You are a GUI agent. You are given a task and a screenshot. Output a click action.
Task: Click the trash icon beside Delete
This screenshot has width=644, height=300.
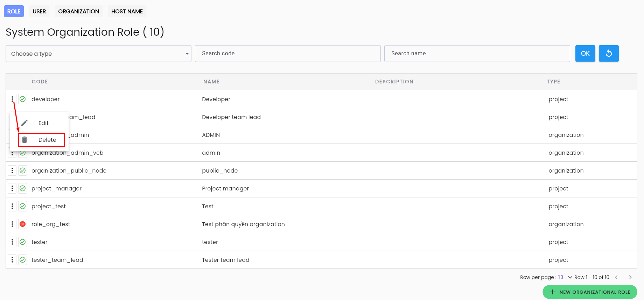point(24,140)
